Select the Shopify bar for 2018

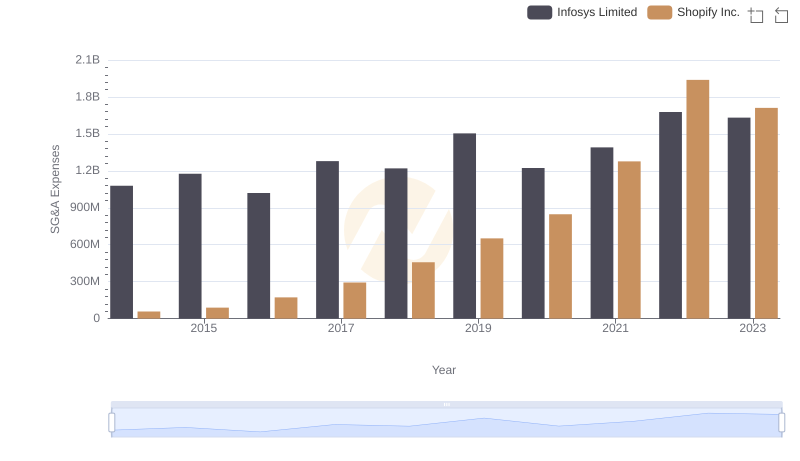pos(423,291)
